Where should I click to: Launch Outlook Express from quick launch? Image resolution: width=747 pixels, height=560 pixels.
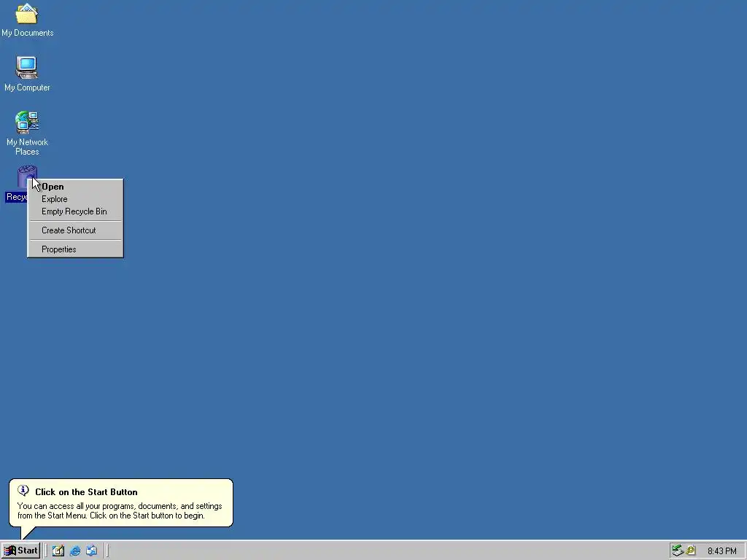tap(91, 551)
